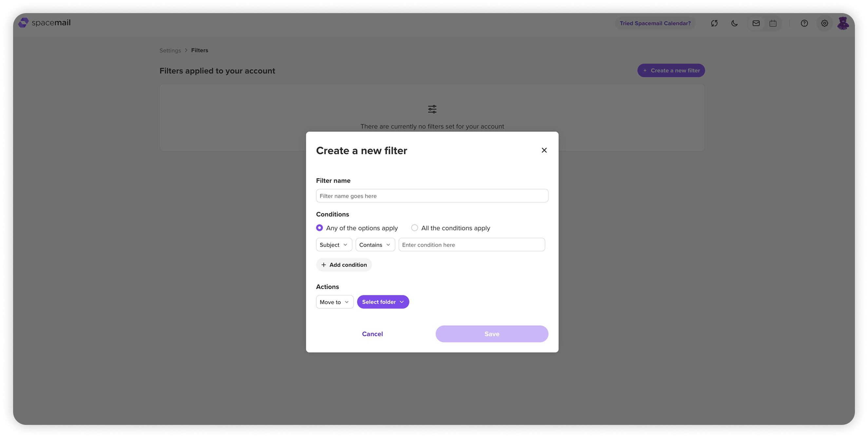Click Create a new filter button
Viewport: 868px width, 438px height.
point(671,70)
